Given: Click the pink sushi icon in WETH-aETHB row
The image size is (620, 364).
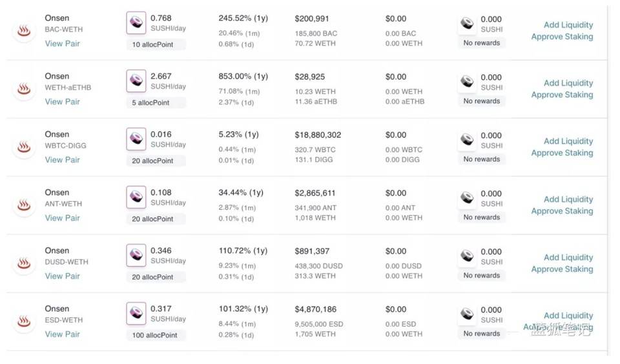Looking at the screenshot, I should pos(136,81).
